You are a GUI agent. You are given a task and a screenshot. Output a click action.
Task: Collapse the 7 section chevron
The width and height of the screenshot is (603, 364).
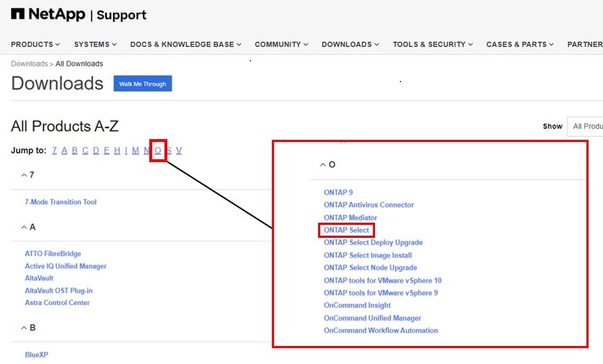tap(24, 175)
